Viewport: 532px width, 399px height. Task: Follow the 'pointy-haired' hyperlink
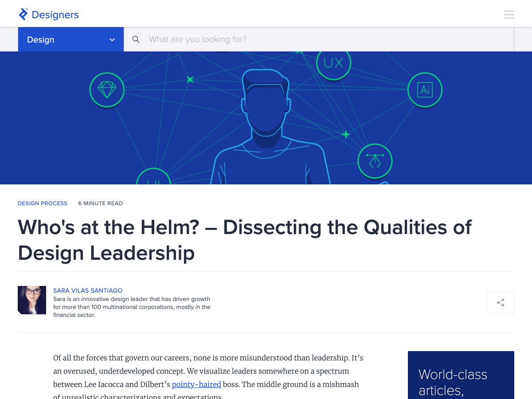click(196, 384)
